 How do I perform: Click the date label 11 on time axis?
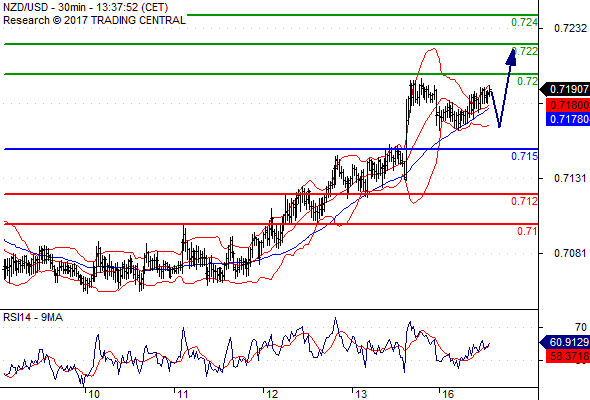[182, 394]
